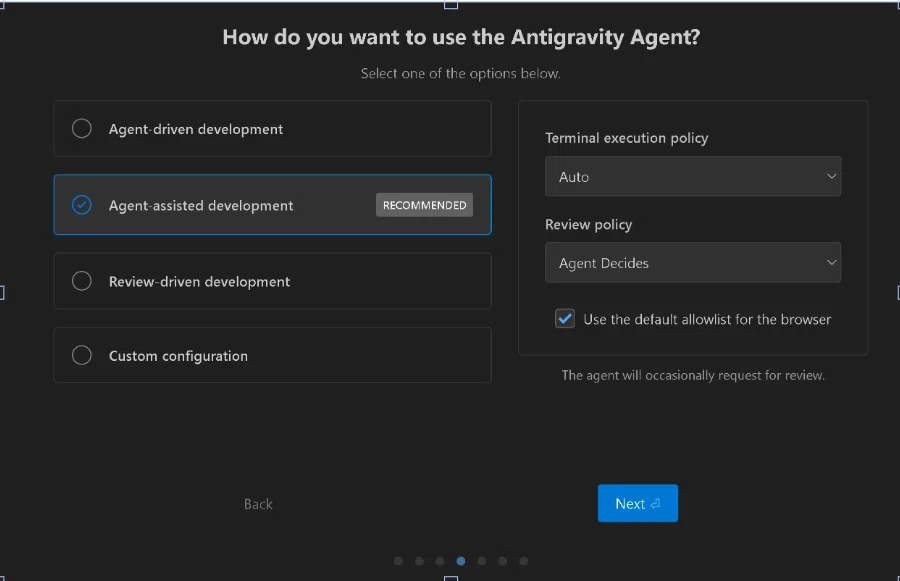900x581 pixels.
Task: Click the heading "How do you want to use the Antigravity Agent?"
Action: click(461, 37)
